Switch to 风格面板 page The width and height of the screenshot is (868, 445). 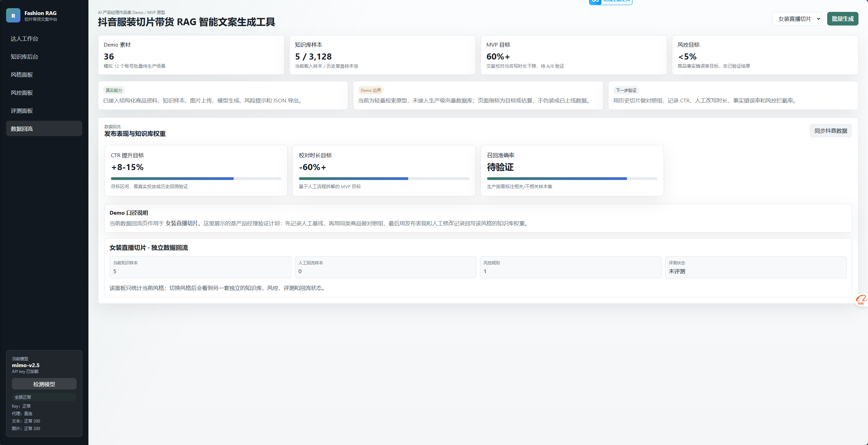click(x=44, y=75)
